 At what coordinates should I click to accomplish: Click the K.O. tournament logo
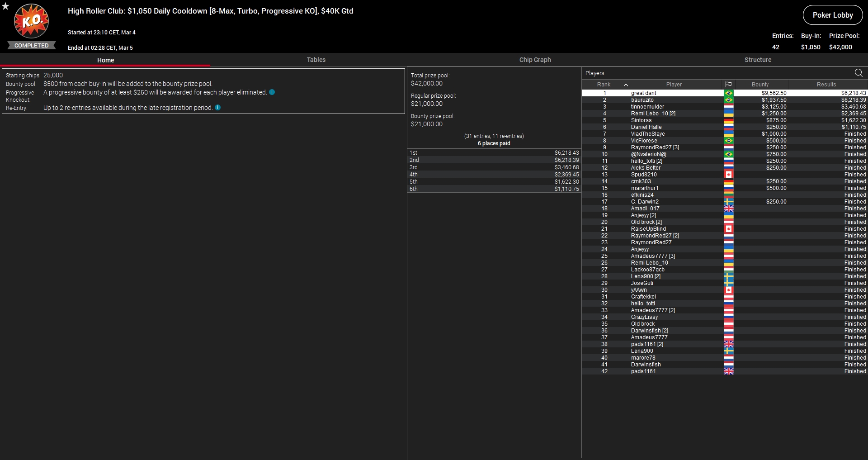click(x=31, y=21)
